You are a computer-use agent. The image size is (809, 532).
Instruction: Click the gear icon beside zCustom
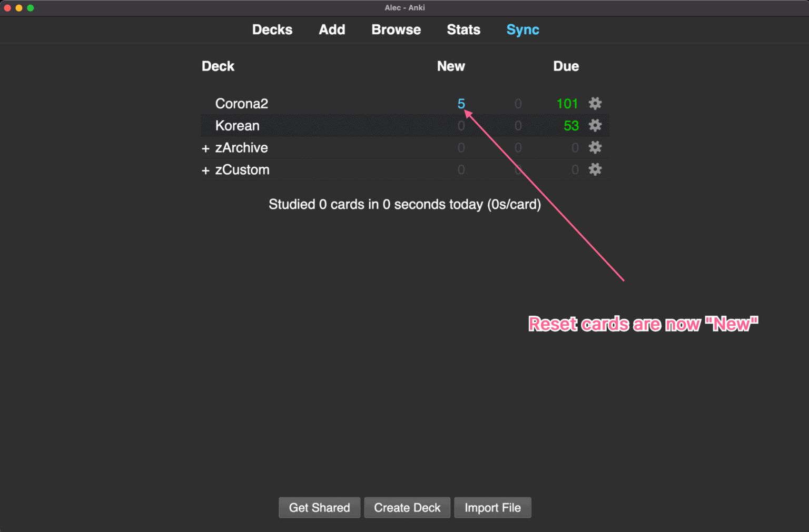point(595,169)
